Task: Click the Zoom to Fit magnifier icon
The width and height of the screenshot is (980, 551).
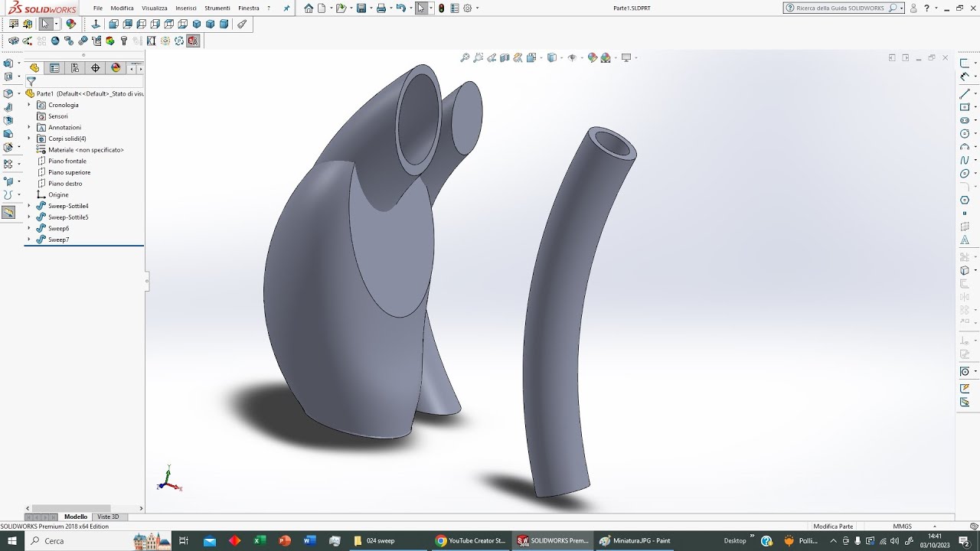Action: coord(465,57)
